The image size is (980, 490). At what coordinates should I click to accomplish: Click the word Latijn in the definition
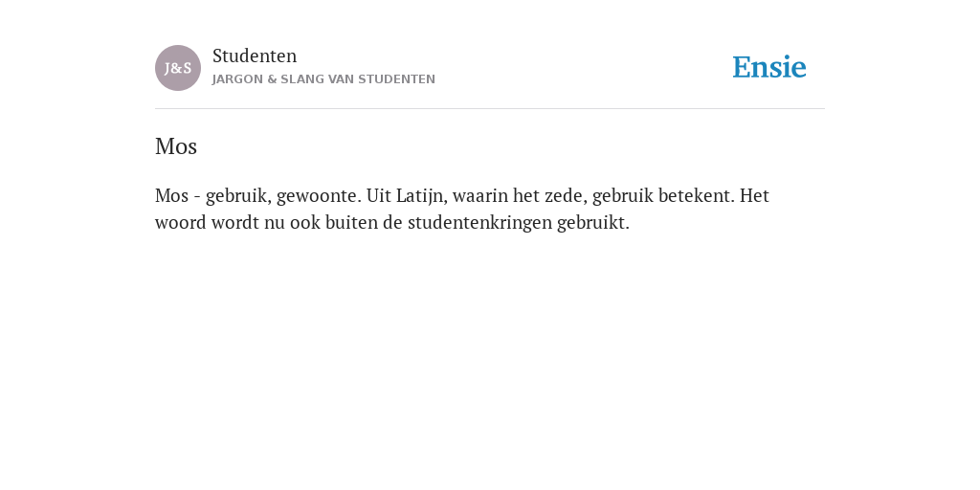tap(421, 196)
